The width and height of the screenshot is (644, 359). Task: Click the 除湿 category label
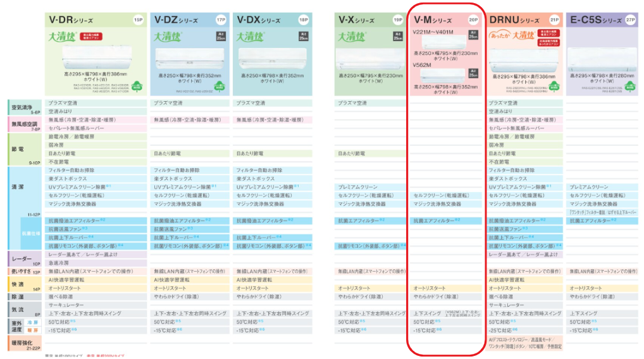click(x=25, y=296)
